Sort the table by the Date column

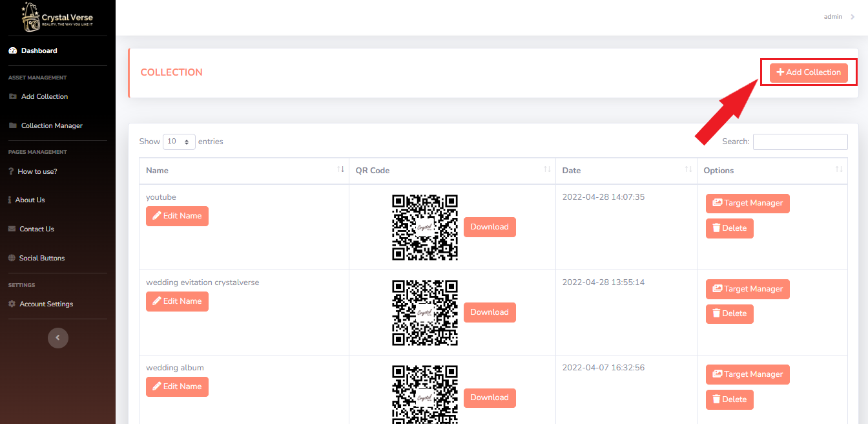pyautogui.click(x=626, y=171)
